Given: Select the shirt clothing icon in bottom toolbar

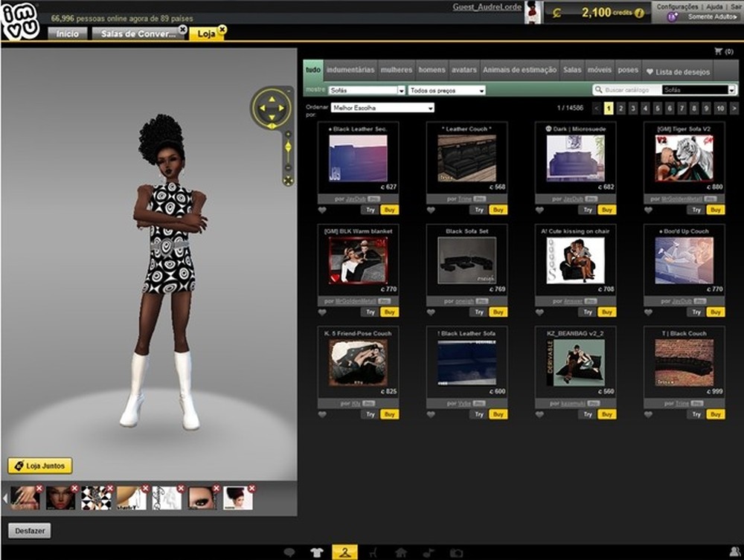Looking at the screenshot, I should 318,552.
